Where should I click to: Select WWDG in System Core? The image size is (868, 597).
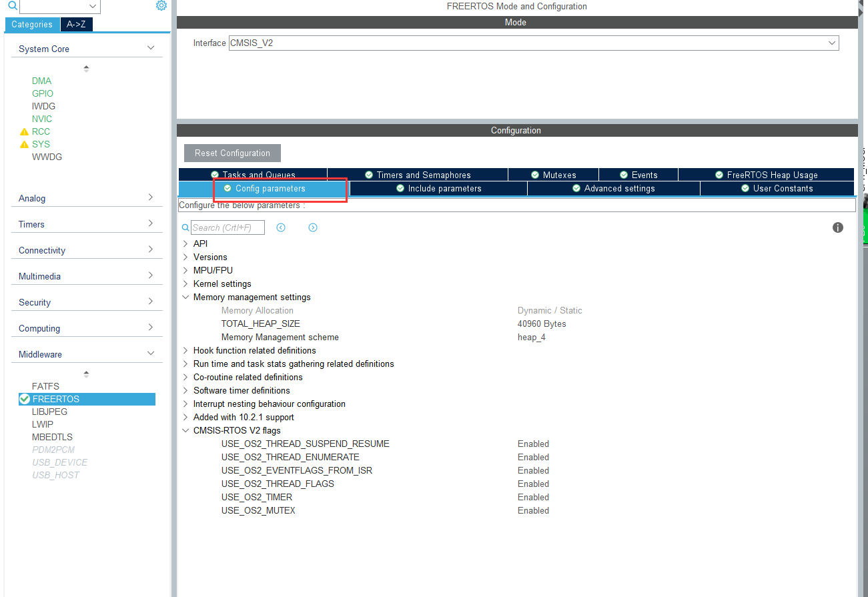coord(47,157)
